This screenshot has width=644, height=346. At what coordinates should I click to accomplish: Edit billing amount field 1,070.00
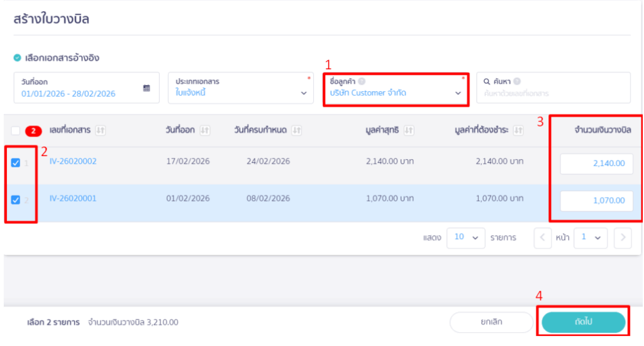596,201
